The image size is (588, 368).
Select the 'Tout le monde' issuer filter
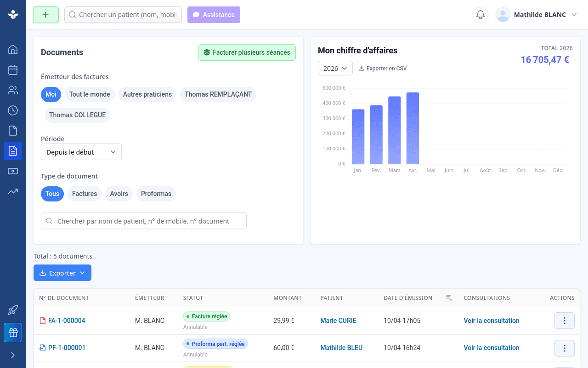point(90,94)
